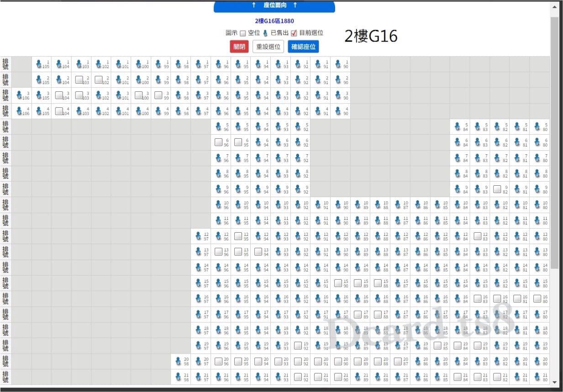
Task: Click the 空位 empty box in legend
Action: pos(243,33)
